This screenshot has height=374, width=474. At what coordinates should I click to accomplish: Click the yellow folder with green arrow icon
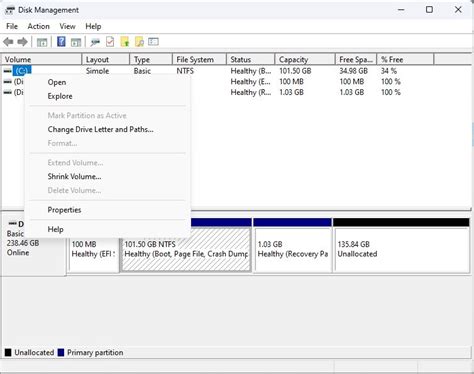click(x=125, y=42)
